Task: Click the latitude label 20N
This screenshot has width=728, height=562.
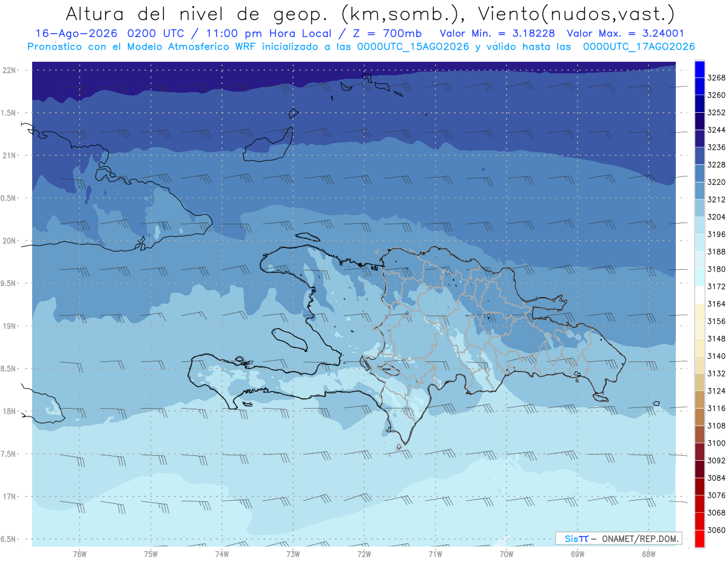Action: pos(9,241)
